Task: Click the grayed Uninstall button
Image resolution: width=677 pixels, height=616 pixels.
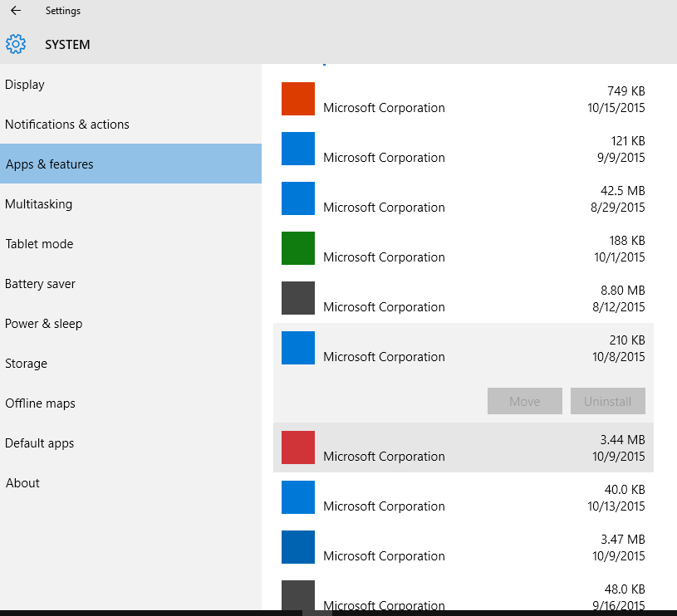Action: 608,401
